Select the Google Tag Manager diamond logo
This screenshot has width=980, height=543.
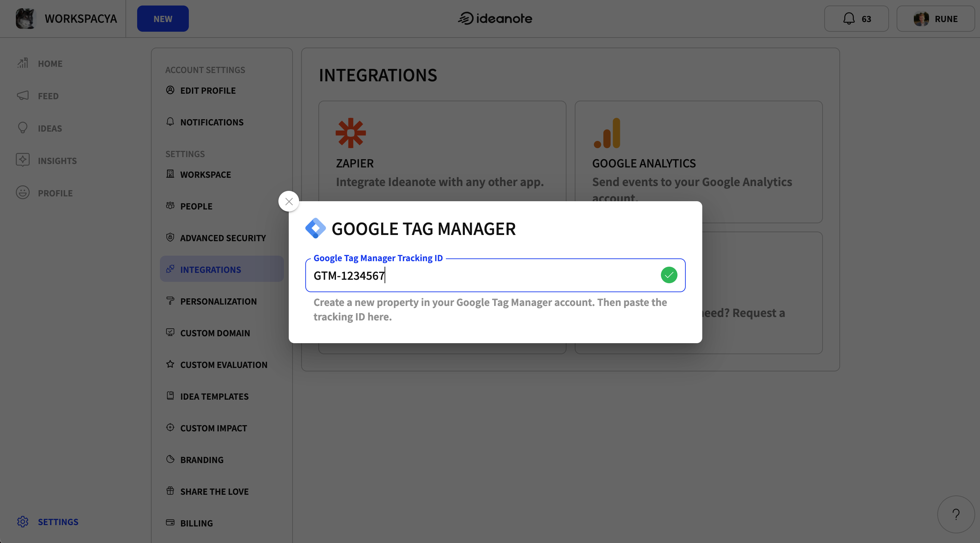315,228
